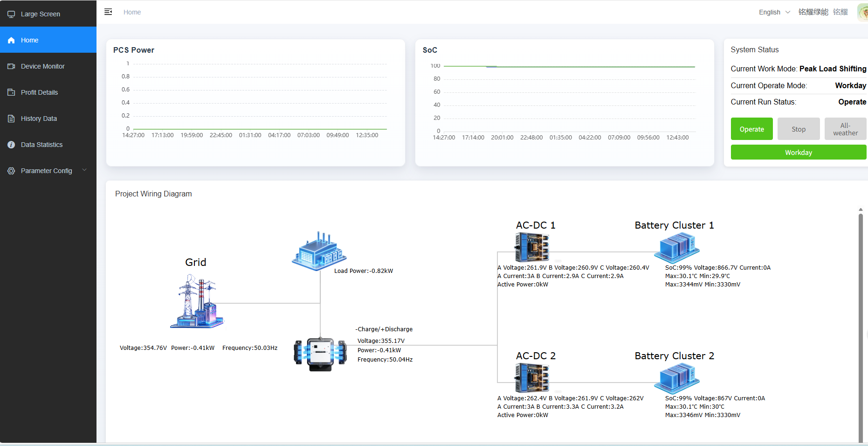This screenshot has width=868, height=446.
Task: Expand the Parameter Config submenu
Action: [84, 170]
